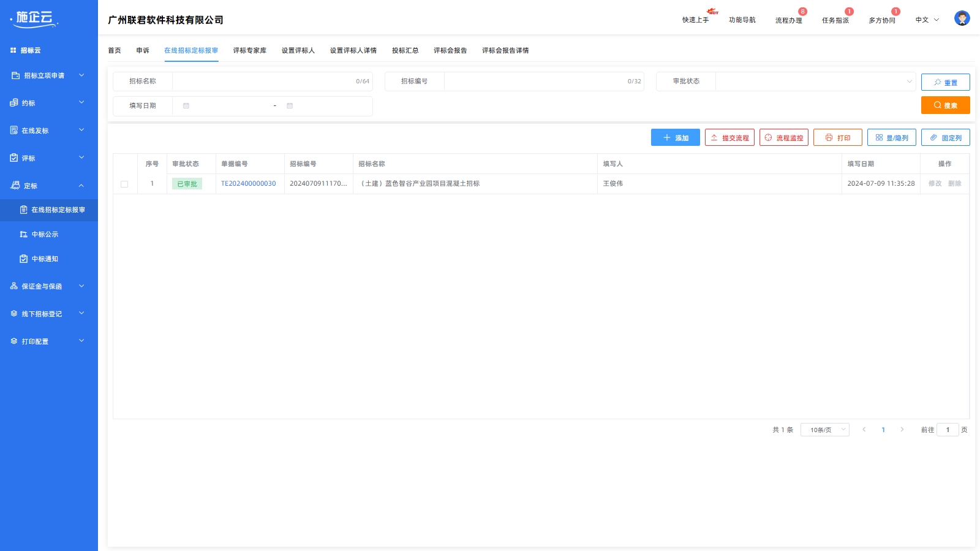Expand the 在线发标 menu chevron
The width and height of the screenshot is (980, 551).
tap(81, 130)
